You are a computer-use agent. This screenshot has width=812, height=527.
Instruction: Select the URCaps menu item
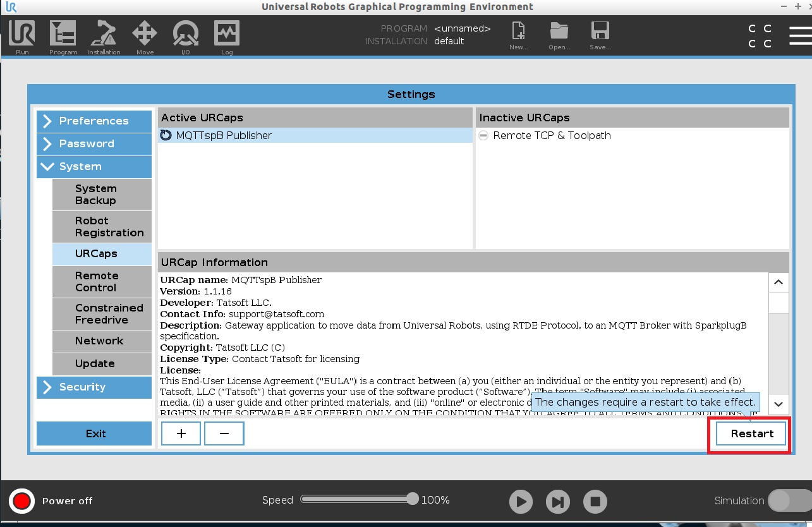point(102,254)
